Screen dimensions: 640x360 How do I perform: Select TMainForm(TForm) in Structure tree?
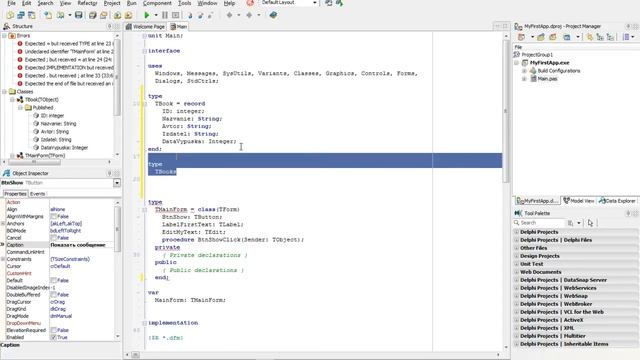[x=45, y=156]
